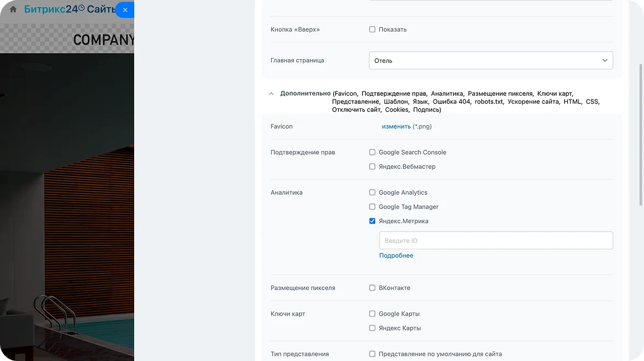Screen dimensions: 644x361
Task: Jump to Язык in section list
Action: pos(421,102)
